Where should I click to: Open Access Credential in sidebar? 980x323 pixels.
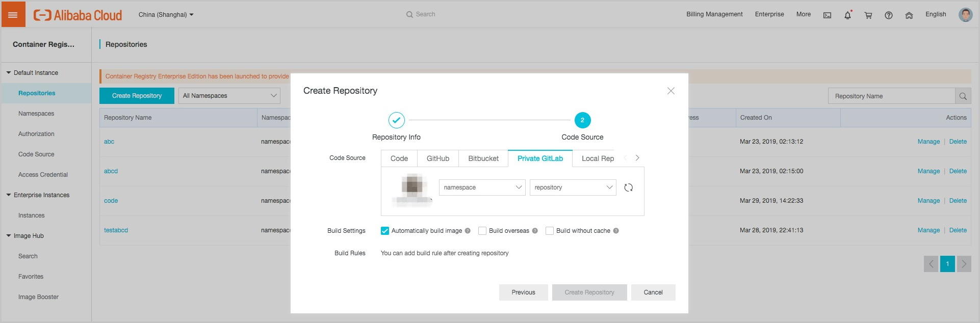point(43,175)
